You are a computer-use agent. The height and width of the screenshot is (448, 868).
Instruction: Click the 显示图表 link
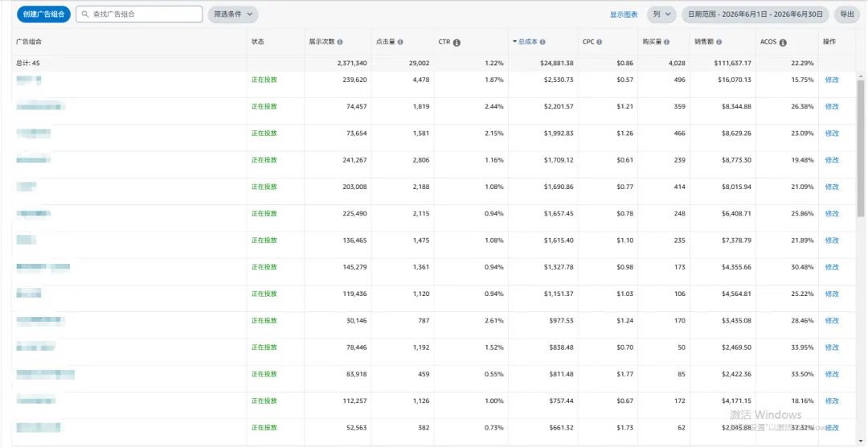click(x=624, y=14)
